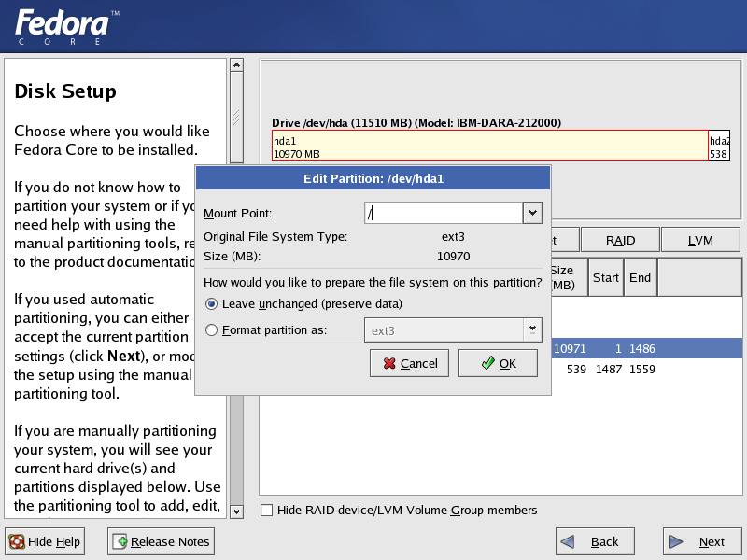Screen dimensions: 747x560
Task: Select the row with size 10971
Action: click(647, 348)
